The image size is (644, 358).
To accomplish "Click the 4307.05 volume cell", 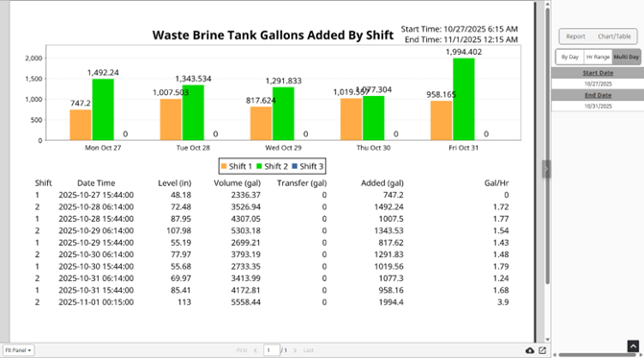I will [246, 219].
